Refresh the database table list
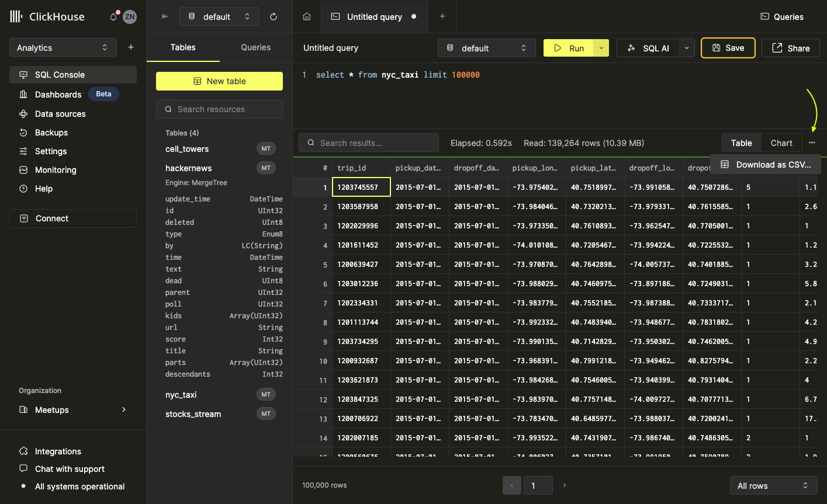The height and width of the screenshot is (504, 827). [274, 17]
